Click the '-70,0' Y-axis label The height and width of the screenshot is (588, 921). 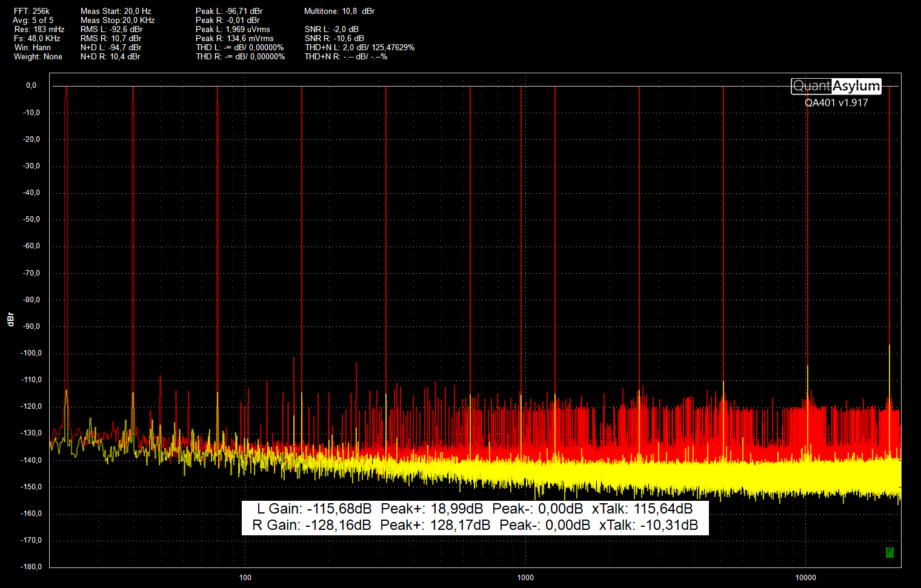pyautogui.click(x=32, y=273)
